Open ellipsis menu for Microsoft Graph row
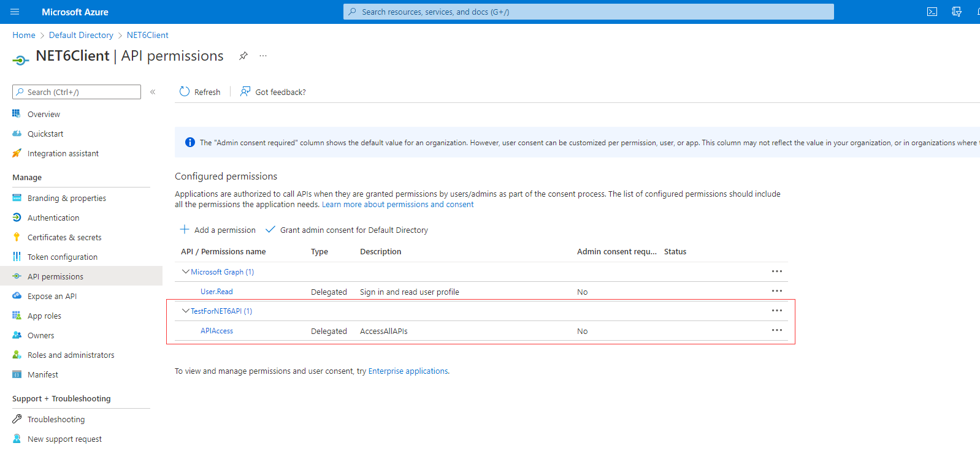This screenshot has width=980, height=451. click(777, 271)
